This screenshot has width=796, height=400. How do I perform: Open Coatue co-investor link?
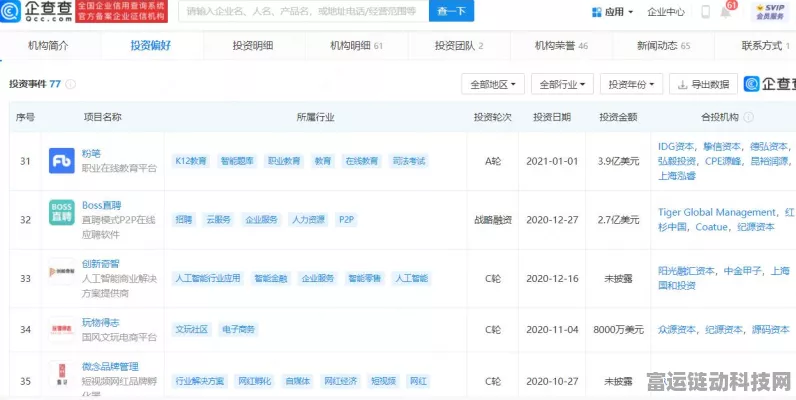point(711,227)
